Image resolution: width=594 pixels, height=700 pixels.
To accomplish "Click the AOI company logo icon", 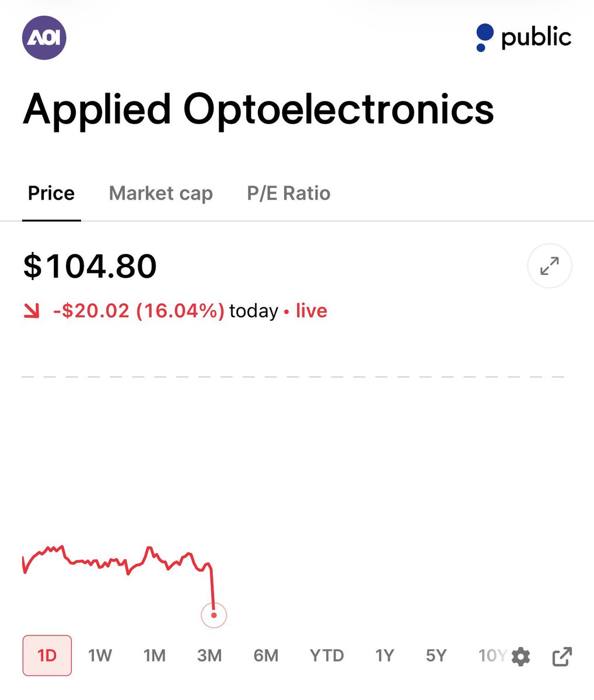I will [x=44, y=38].
